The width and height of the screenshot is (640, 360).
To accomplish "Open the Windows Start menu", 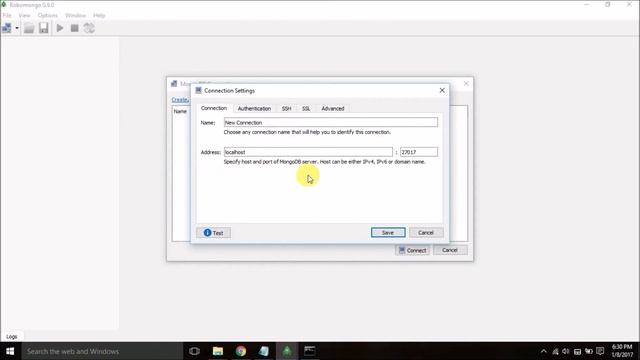I will click(x=10, y=351).
